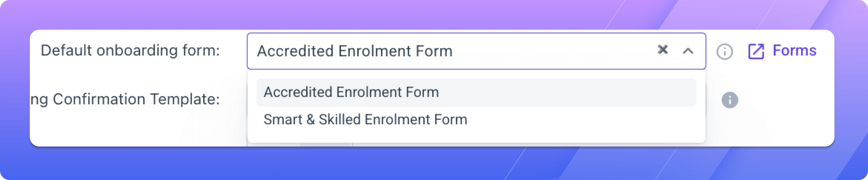Click selected value text in combo box
The height and width of the screenshot is (180, 868).
pyautogui.click(x=355, y=51)
